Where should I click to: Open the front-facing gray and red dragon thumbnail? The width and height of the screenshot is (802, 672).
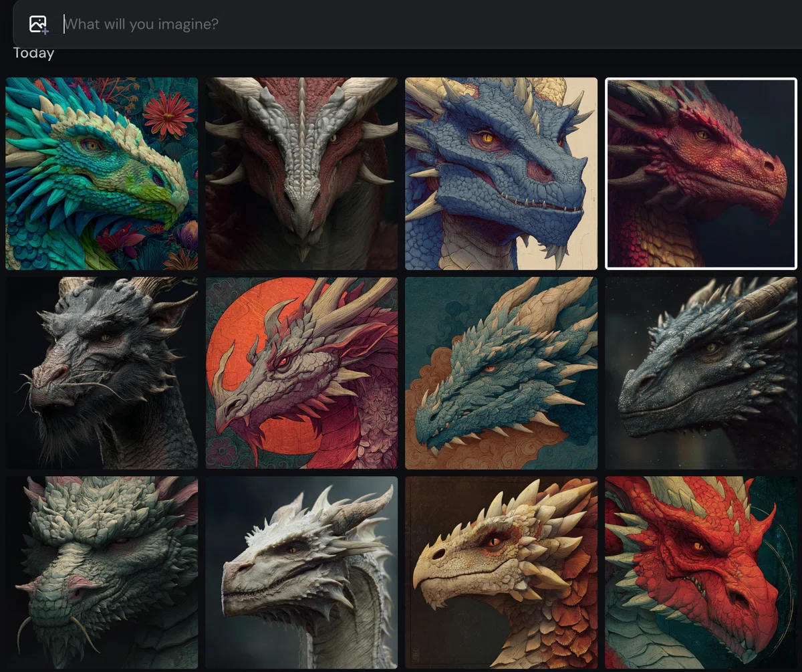point(301,174)
